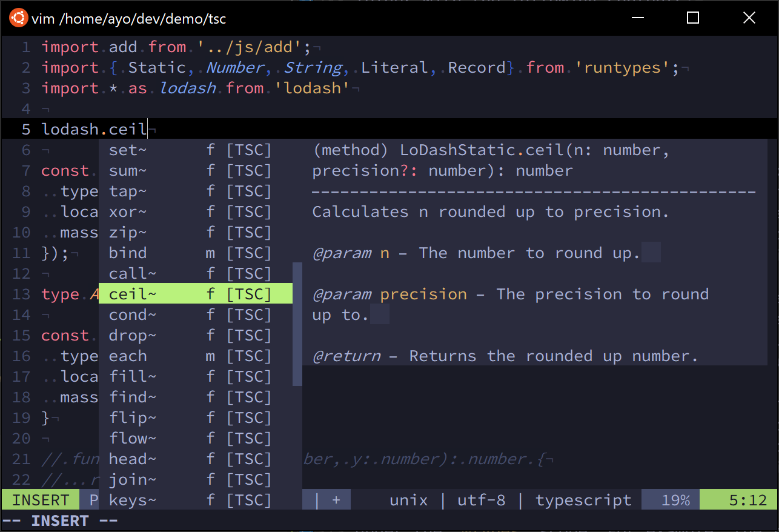
Task: Click the typescript filetype indicator in the statusline
Action: pyautogui.click(x=583, y=499)
